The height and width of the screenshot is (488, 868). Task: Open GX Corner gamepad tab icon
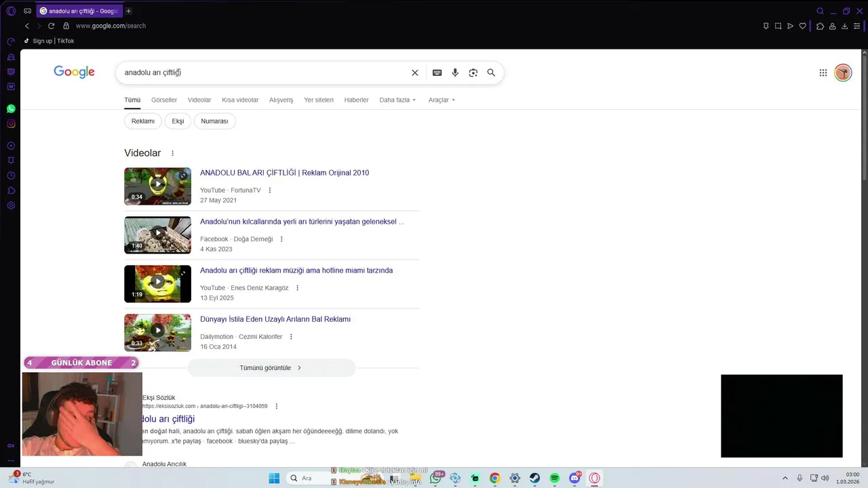click(27, 11)
